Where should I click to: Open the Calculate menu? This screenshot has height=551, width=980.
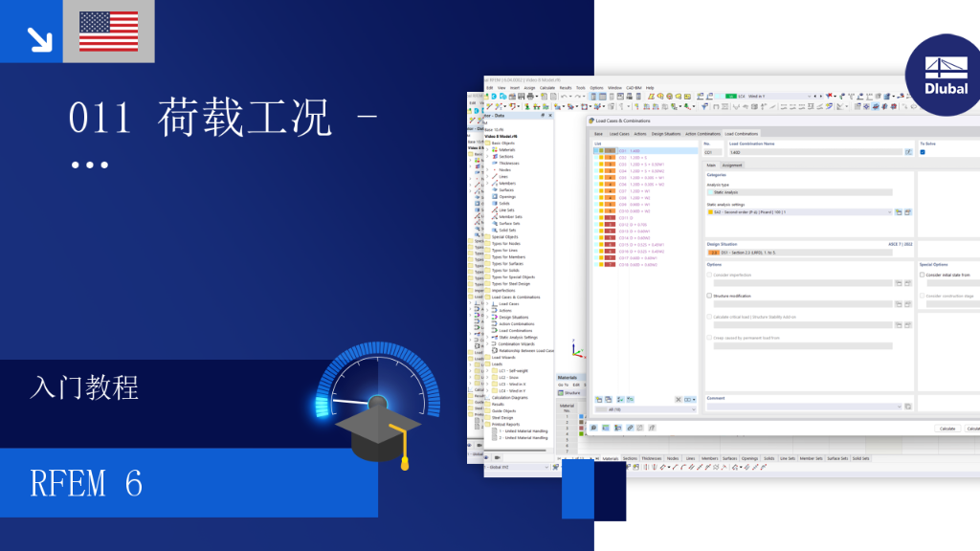tap(547, 88)
